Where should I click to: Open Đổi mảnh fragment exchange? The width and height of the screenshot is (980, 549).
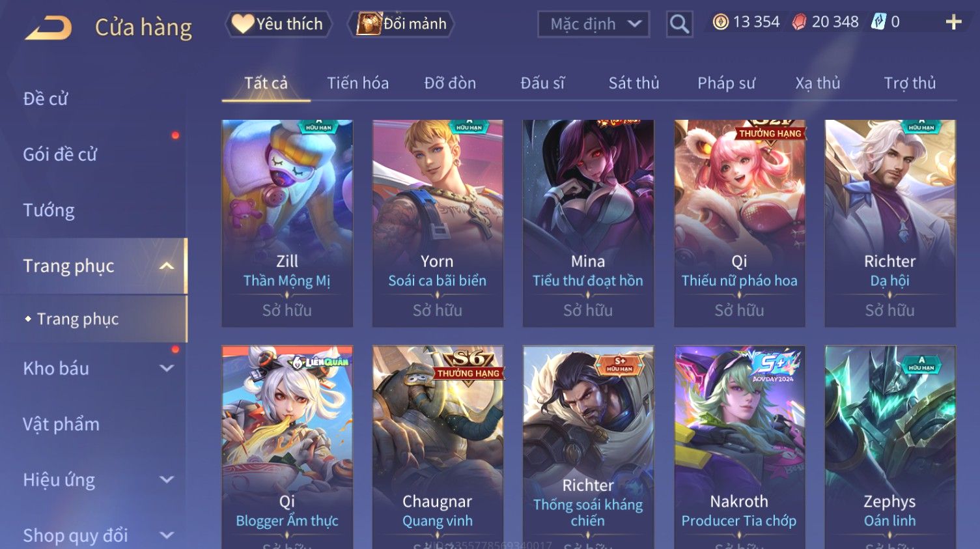point(400,24)
